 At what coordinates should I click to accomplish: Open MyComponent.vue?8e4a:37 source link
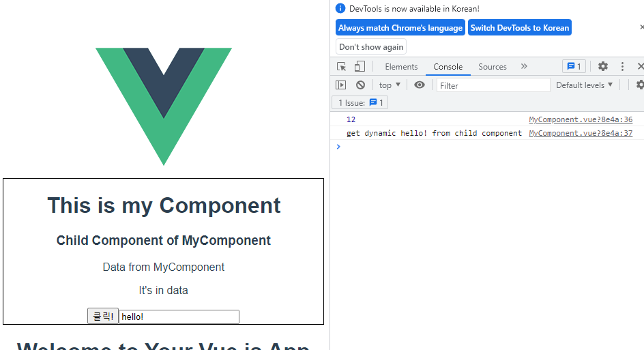tap(581, 133)
